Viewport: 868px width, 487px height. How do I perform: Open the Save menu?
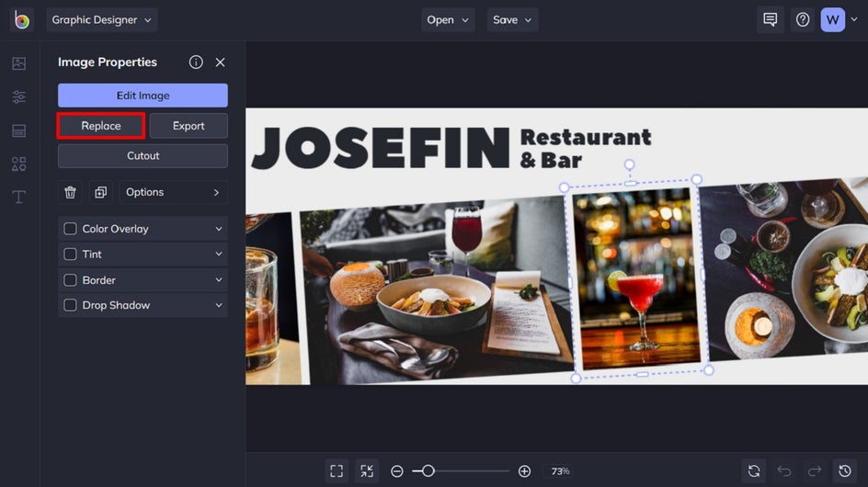tap(512, 20)
